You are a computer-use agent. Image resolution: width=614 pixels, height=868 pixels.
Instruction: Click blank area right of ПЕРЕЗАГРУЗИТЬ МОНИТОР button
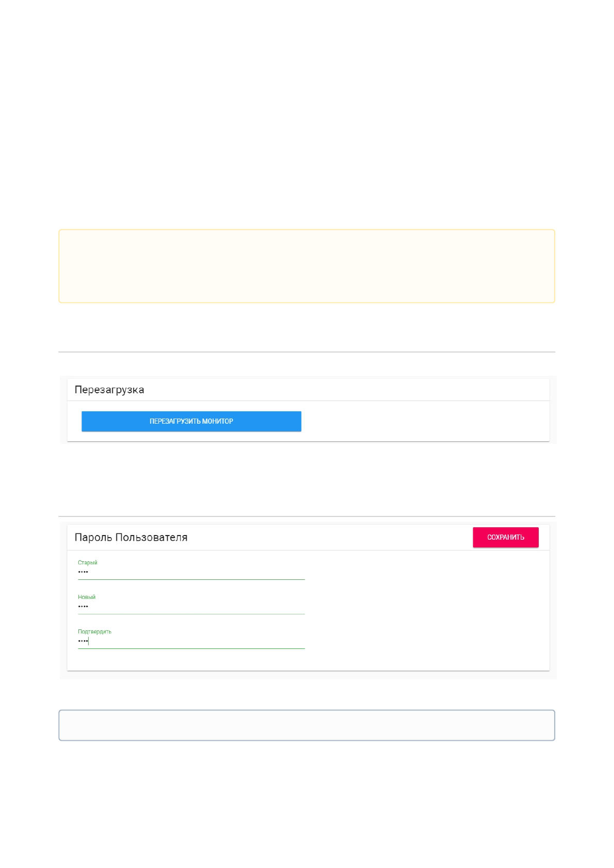423,421
